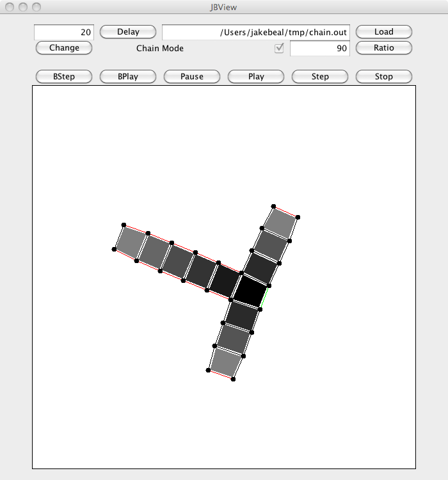This screenshot has height=480, width=448.
Task: Start backward playback with BPlay
Action: [x=128, y=77]
